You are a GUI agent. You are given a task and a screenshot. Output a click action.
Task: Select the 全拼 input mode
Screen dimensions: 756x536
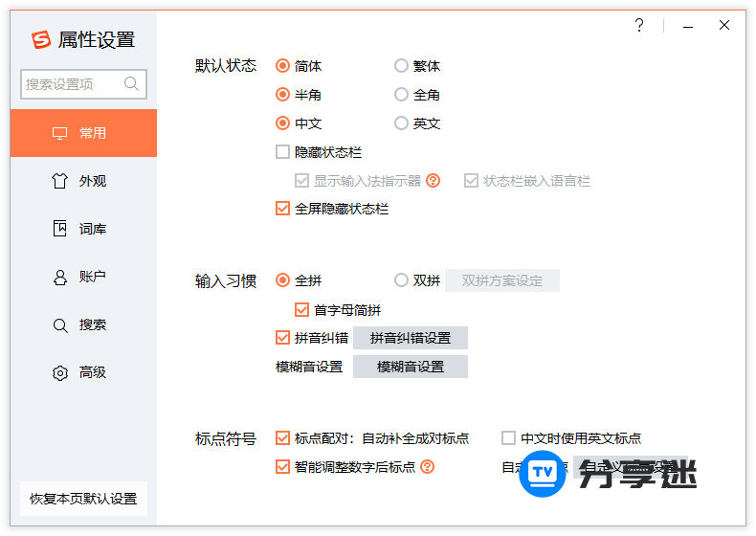(x=282, y=279)
